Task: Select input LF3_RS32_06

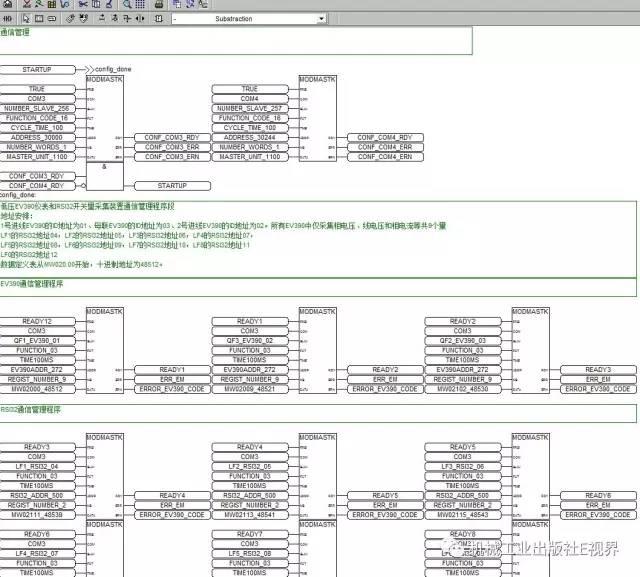Action: [462, 466]
